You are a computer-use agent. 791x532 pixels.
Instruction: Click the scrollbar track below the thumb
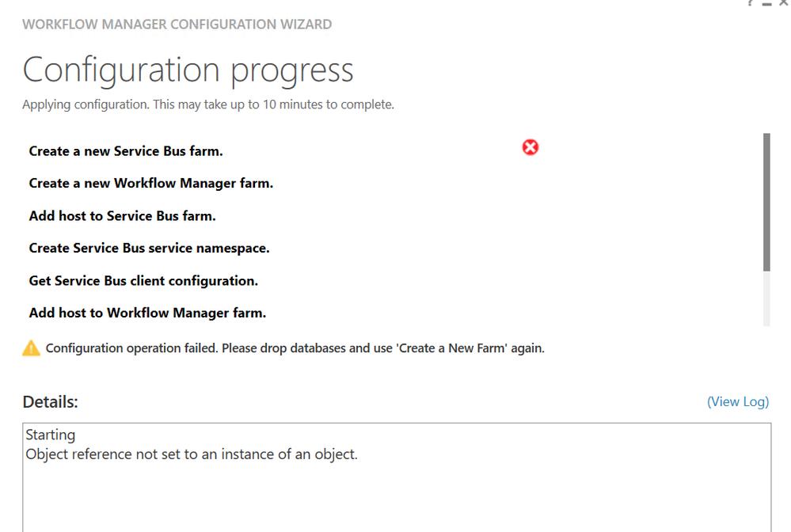[766, 298]
